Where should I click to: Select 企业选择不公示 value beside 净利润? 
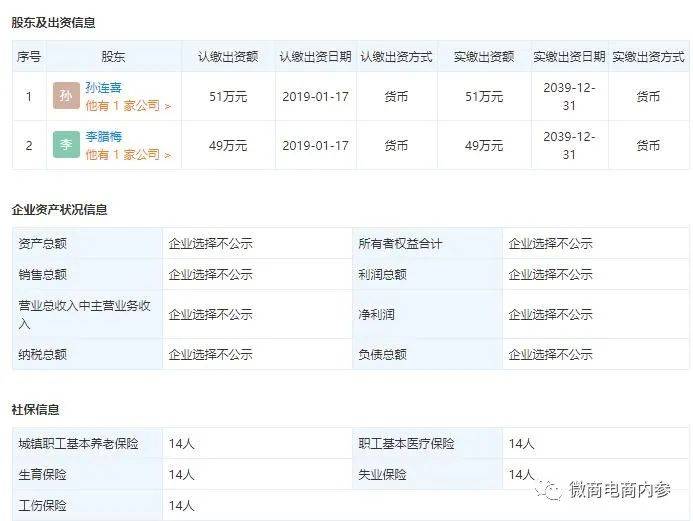(550, 315)
